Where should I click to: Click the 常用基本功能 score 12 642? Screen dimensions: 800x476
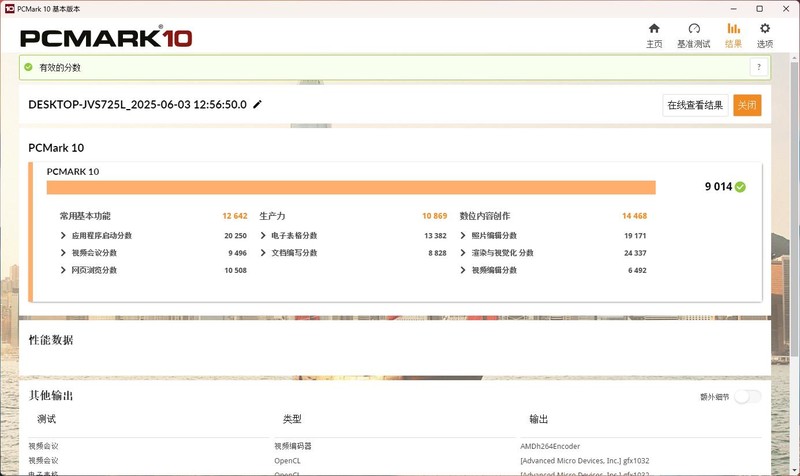pyautogui.click(x=235, y=216)
